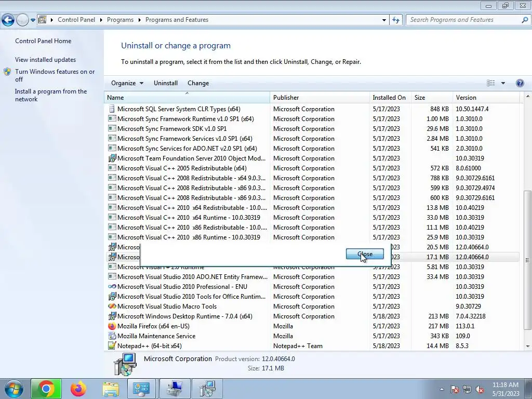Open the view options dropdown arrow
Image resolution: width=532 pixels, height=399 pixels.
click(x=503, y=83)
